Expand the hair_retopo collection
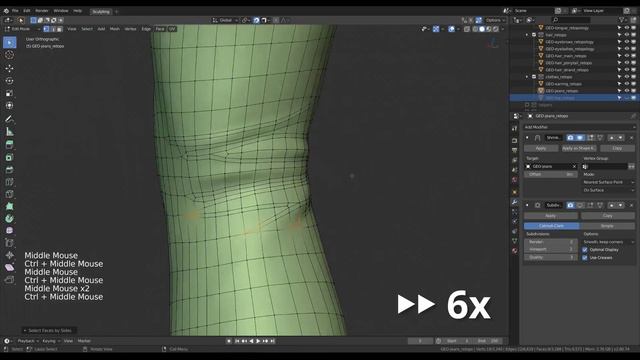 (527, 35)
